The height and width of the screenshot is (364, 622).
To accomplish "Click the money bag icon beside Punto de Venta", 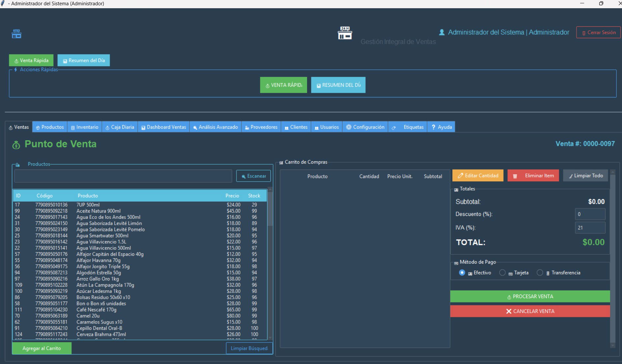I will tap(16, 145).
